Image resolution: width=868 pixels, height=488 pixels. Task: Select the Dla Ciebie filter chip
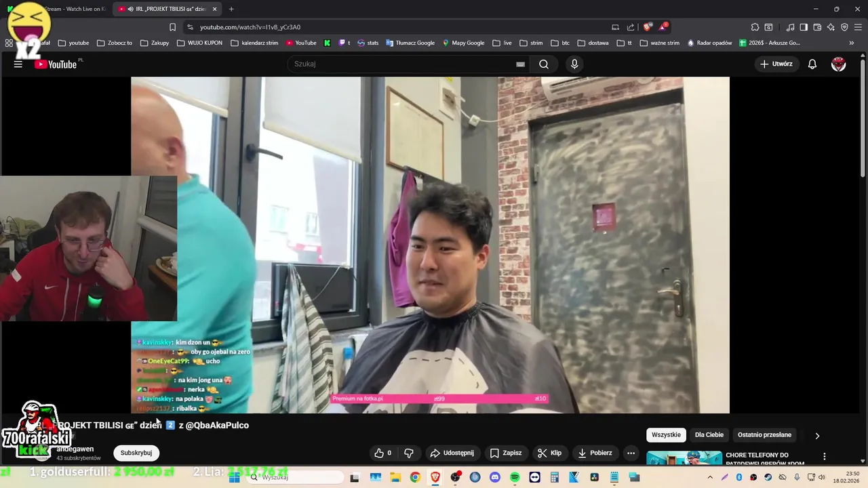(709, 435)
